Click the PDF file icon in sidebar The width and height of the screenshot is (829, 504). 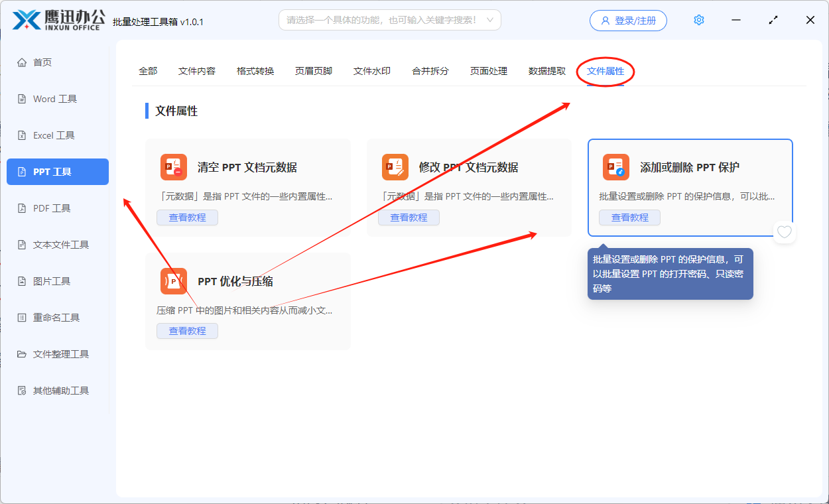22,208
